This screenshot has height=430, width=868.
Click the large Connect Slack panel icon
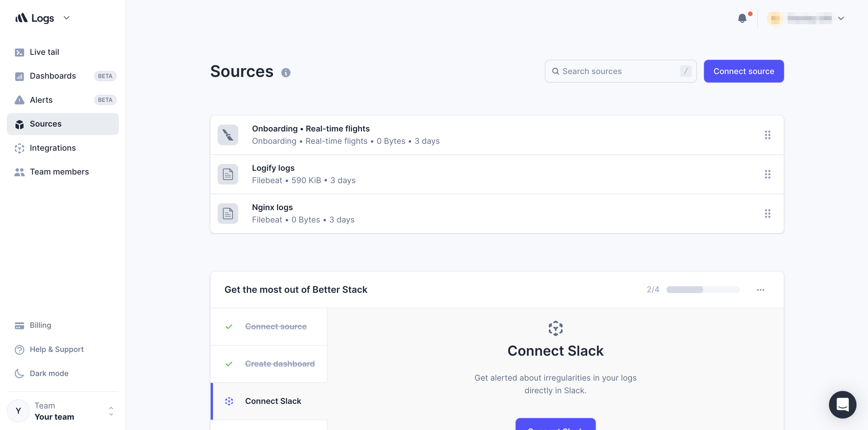556,329
